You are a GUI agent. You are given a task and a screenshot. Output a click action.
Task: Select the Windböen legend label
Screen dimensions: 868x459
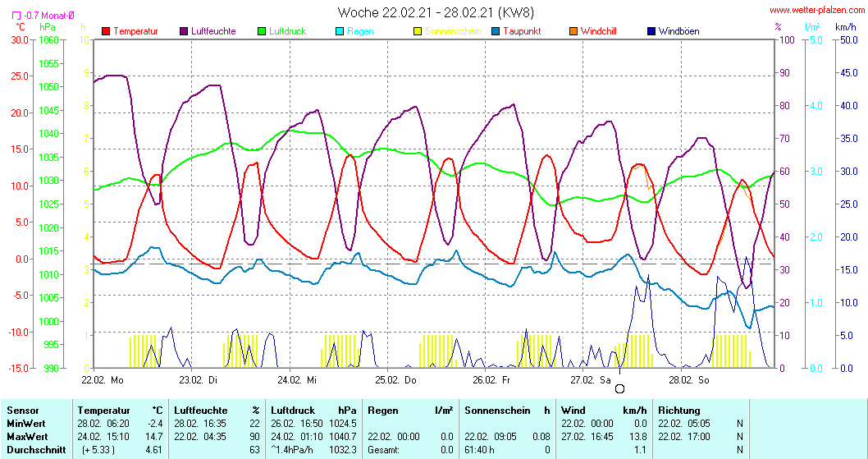click(679, 31)
